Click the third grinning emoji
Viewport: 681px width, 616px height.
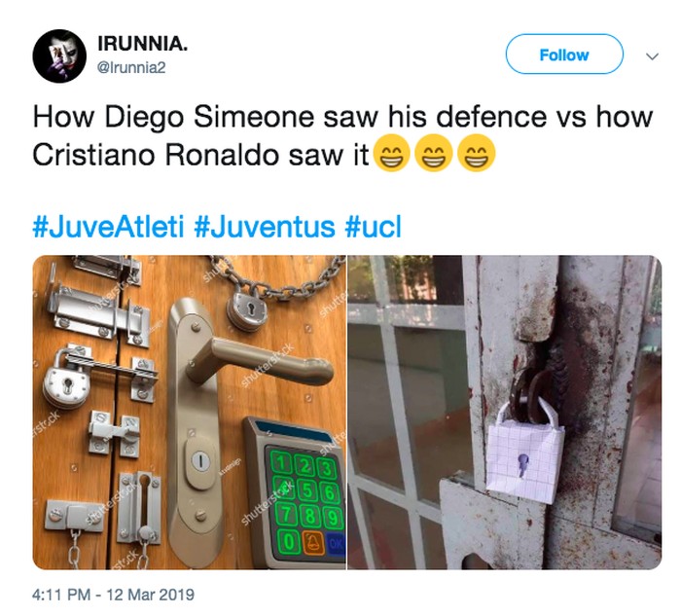tap(477, 154)
